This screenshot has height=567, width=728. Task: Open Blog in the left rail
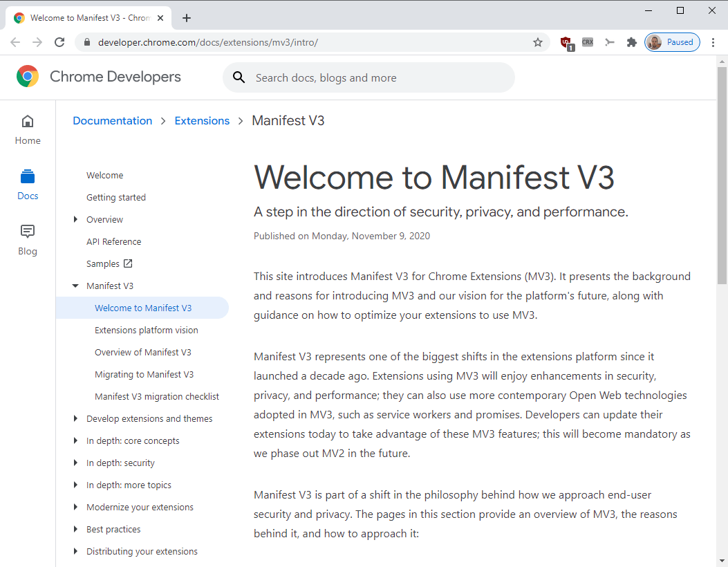tap(28, 240)
